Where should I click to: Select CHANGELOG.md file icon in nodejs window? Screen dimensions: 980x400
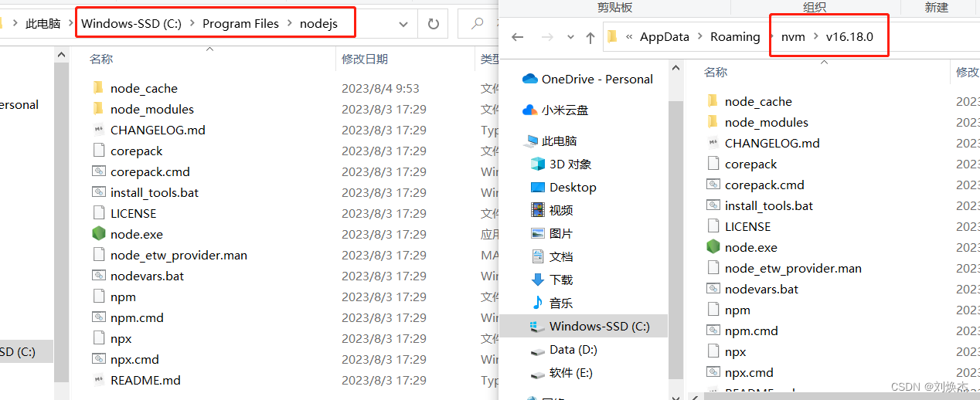point(98,130)
